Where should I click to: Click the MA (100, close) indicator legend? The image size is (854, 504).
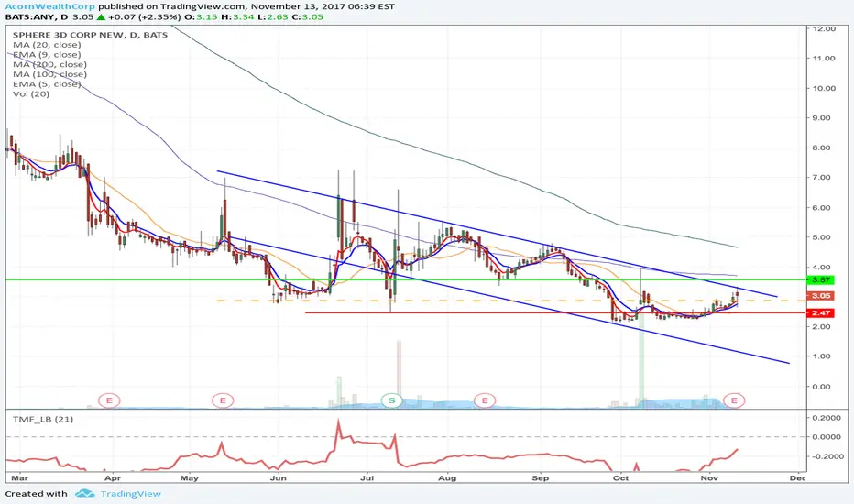coord(49,74)
